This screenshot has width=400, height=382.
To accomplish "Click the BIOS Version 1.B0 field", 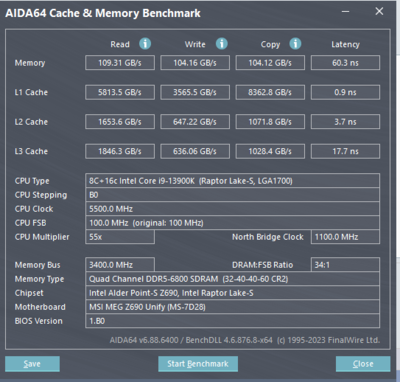I will point(232,321).
